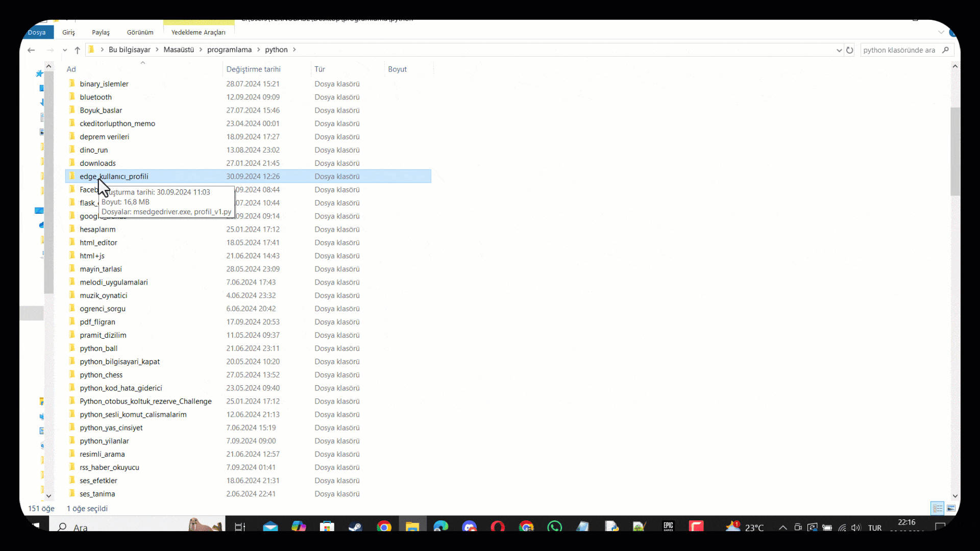Open address bar history dropdown
Screen dimensions: 980x551
839,50
